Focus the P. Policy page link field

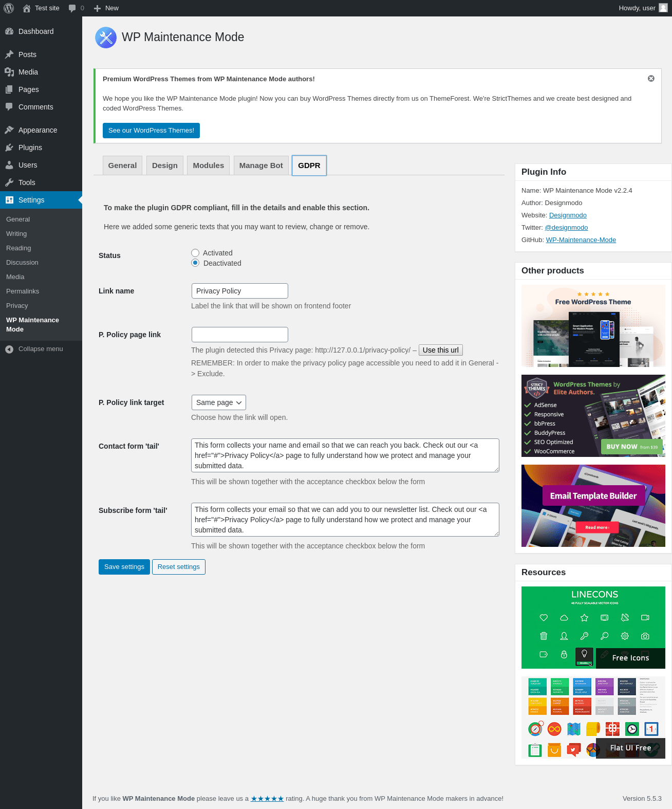(239, 335)
